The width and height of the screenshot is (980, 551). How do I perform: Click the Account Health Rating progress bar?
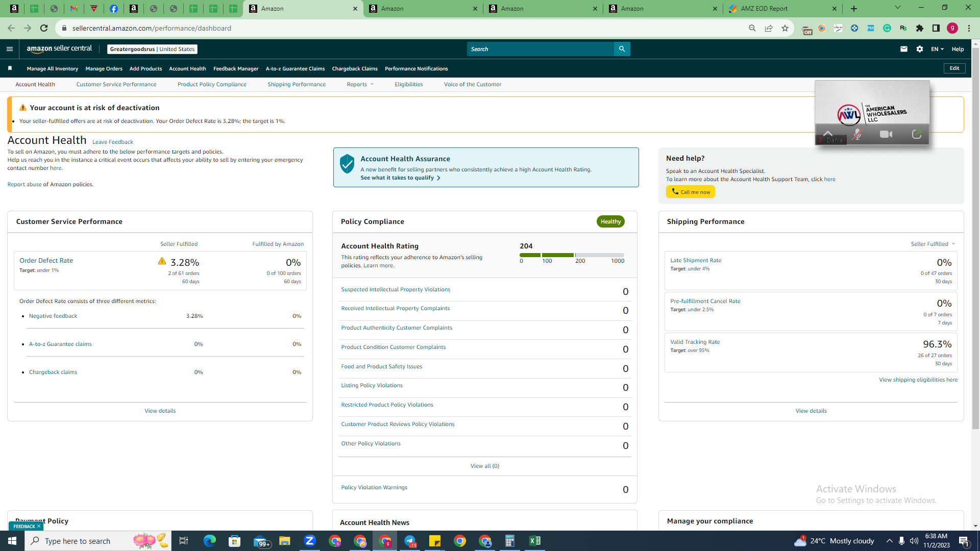coord(572,255)
